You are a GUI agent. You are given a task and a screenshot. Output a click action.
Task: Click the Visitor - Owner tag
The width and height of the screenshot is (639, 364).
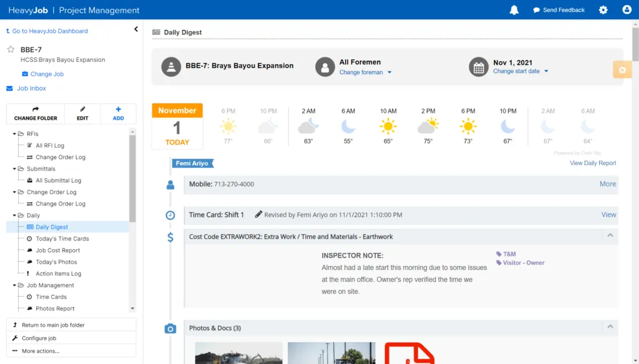pyautogui.click(x=520, y=263)
